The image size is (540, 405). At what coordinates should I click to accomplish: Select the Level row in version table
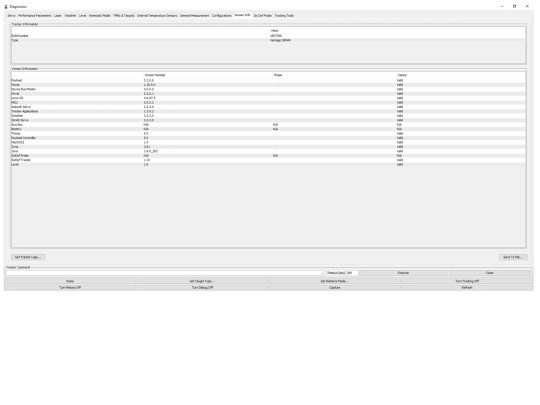pyautogui.click(x=268, y=165)
